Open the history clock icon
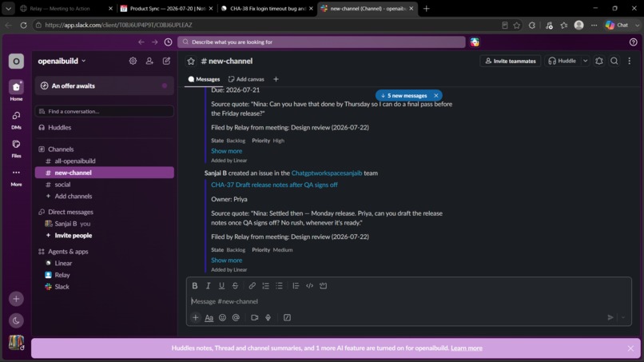 click(168, 42)
